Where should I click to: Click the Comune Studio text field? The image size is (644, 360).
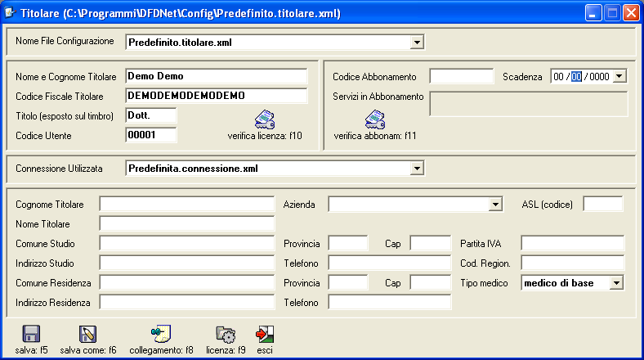click(x=187, y=244)
